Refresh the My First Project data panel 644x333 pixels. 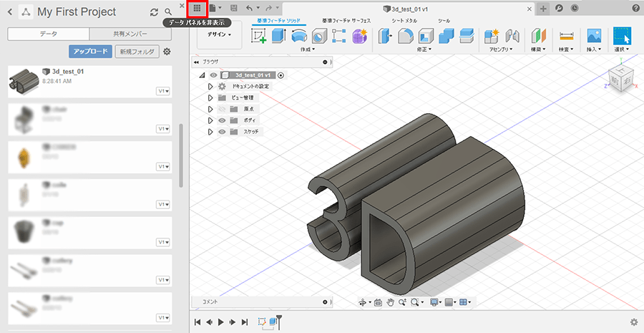click(154, 12)
